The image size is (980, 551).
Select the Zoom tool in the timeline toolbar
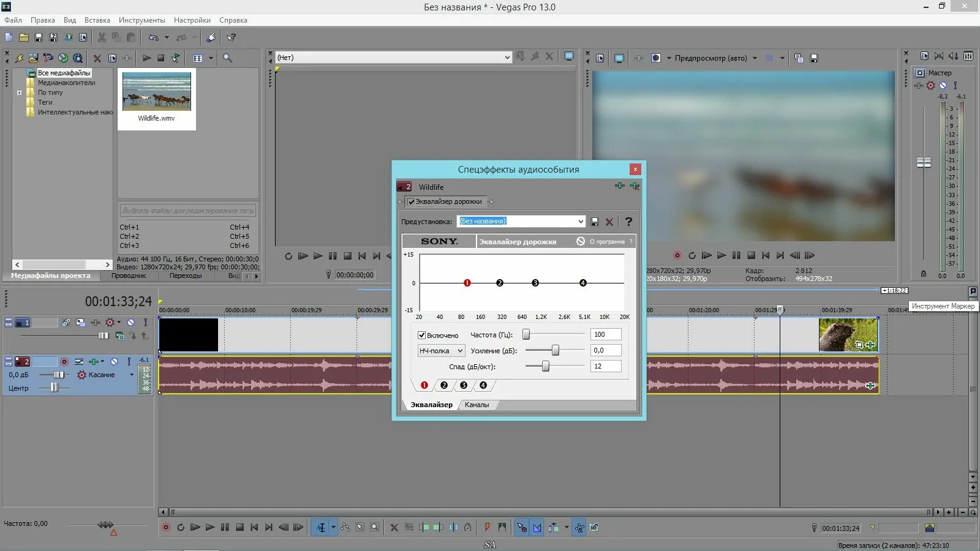[374, 527]
